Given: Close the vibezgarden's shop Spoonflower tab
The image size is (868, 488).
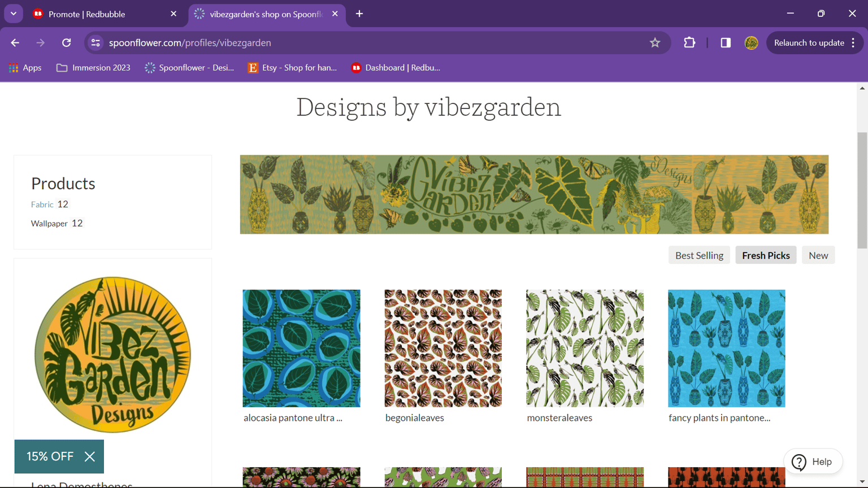Looking at the screenshot, I should point(335,14).
